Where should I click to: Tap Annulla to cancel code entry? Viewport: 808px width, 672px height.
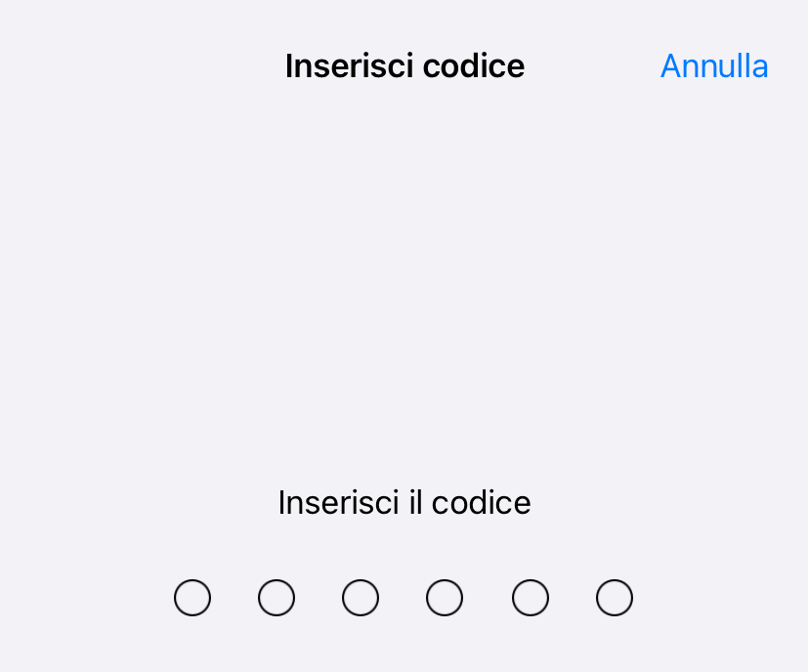(714, 66)
